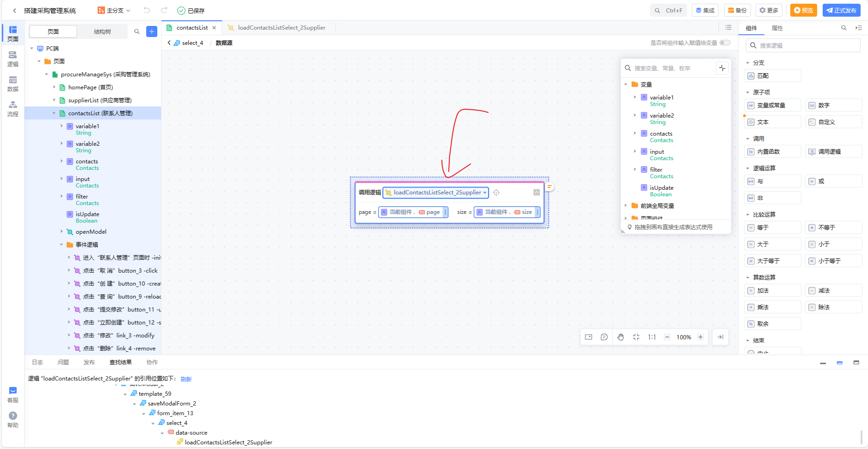The width and height of the screenshot is (868, 449).
Task: Collapse the 事件逻辑 folder
Action: tap(61, 244)
